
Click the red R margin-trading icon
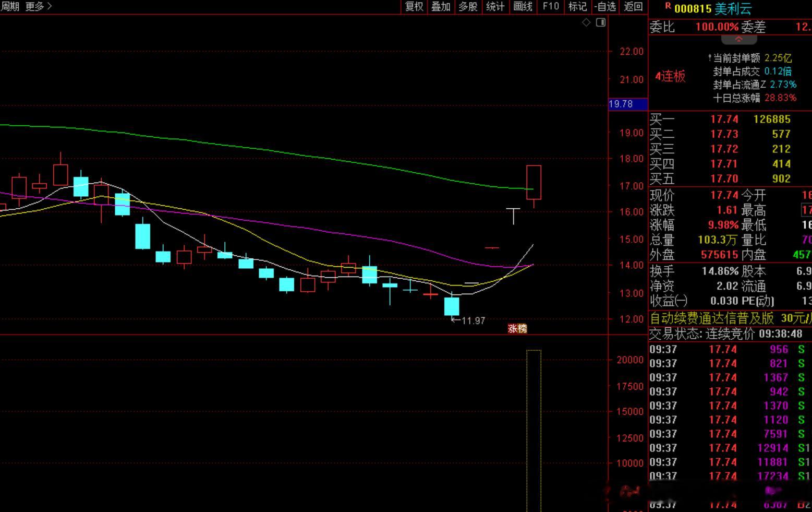668,6
